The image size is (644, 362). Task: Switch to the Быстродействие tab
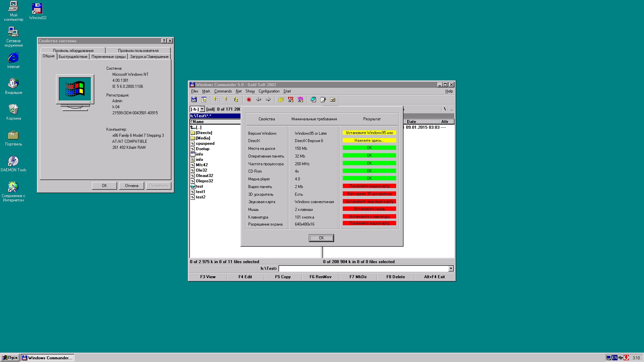(73, 57)
